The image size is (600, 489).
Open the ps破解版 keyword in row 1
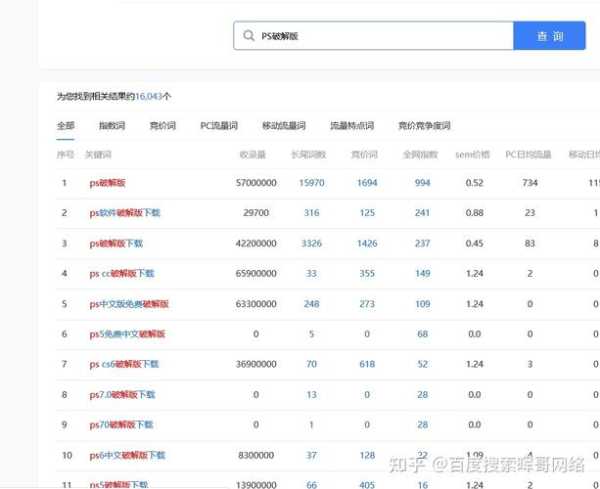[108, 183]
